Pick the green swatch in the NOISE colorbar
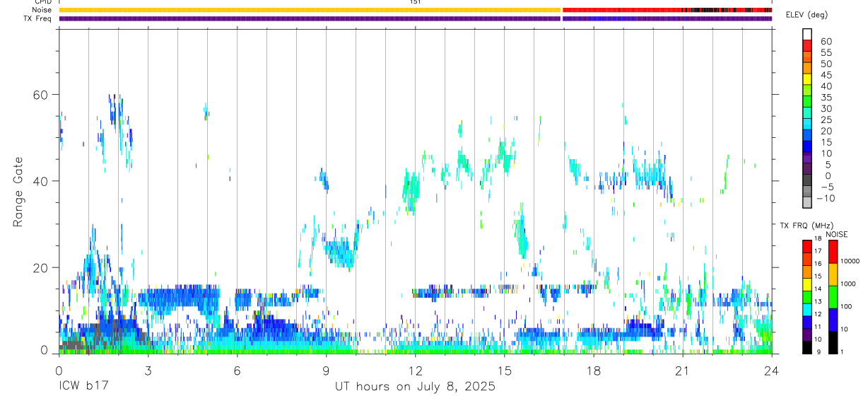The height and width of the screenshot is (401, 868). click(x=833, y=297)
